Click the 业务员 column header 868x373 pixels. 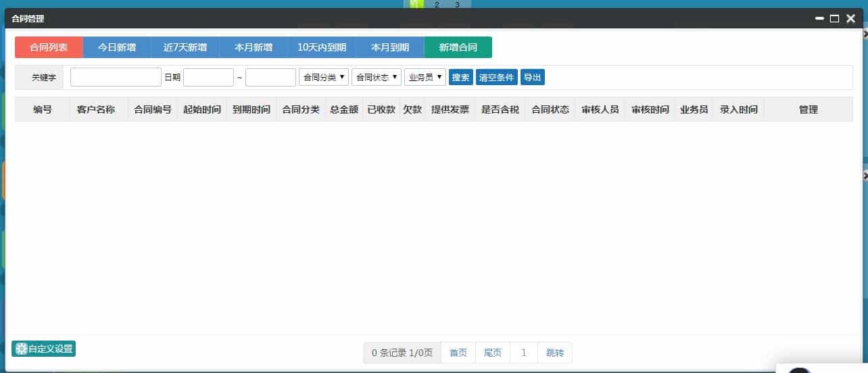[694, 109]
